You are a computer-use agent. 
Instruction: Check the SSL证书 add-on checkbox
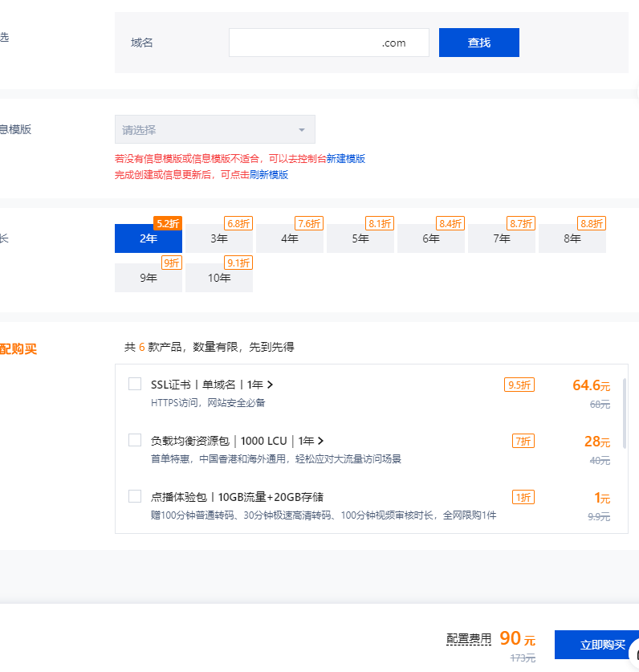click(135, 384)
